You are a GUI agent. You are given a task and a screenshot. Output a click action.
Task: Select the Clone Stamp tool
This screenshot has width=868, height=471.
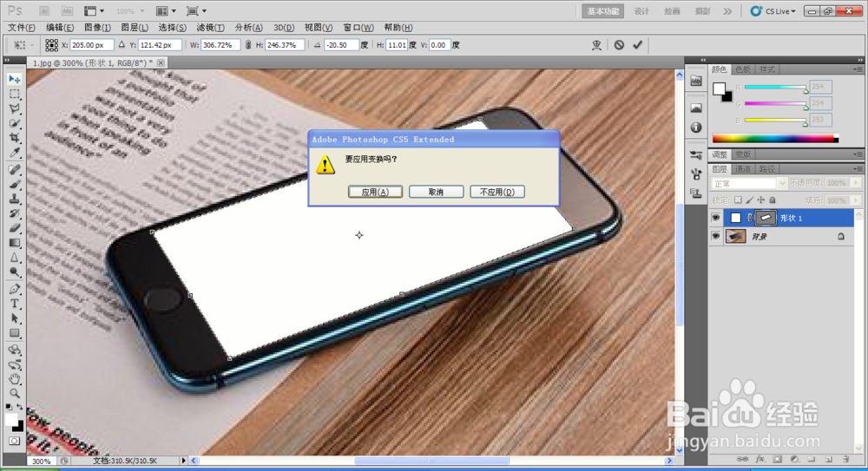coord(15,199)
